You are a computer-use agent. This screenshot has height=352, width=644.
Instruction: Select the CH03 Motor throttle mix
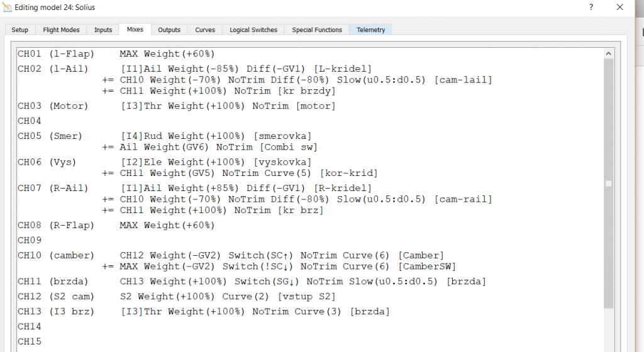point(228,106)
